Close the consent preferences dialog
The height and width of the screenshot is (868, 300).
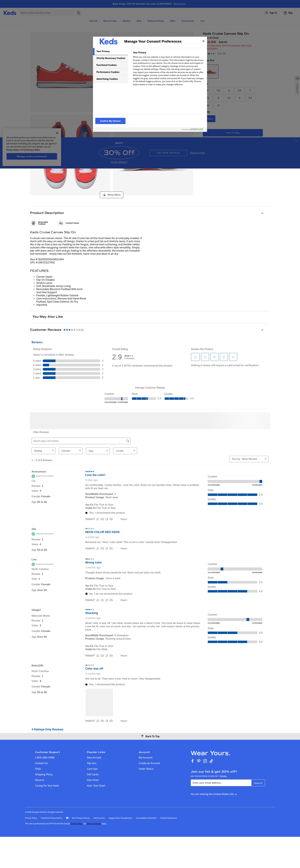[x=203, y=41]
